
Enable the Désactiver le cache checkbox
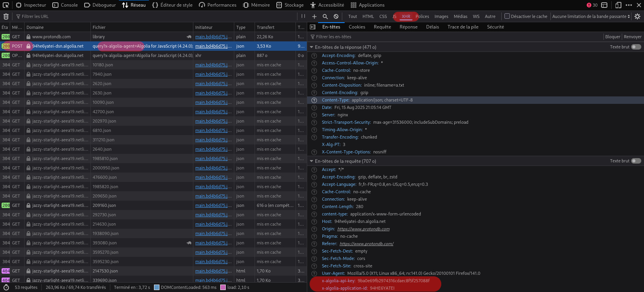pyautogui.click(x=507, y=16)
